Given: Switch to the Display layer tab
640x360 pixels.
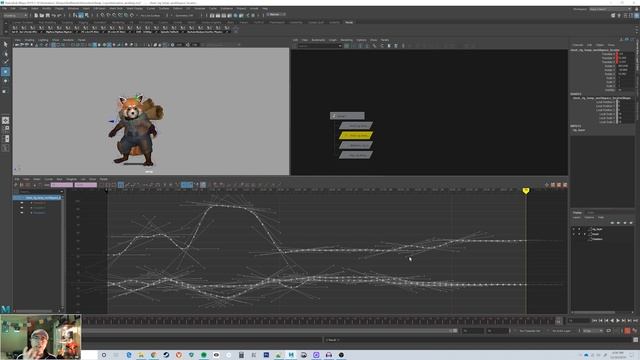Looking at the screenshot, I should pos(577,213).
